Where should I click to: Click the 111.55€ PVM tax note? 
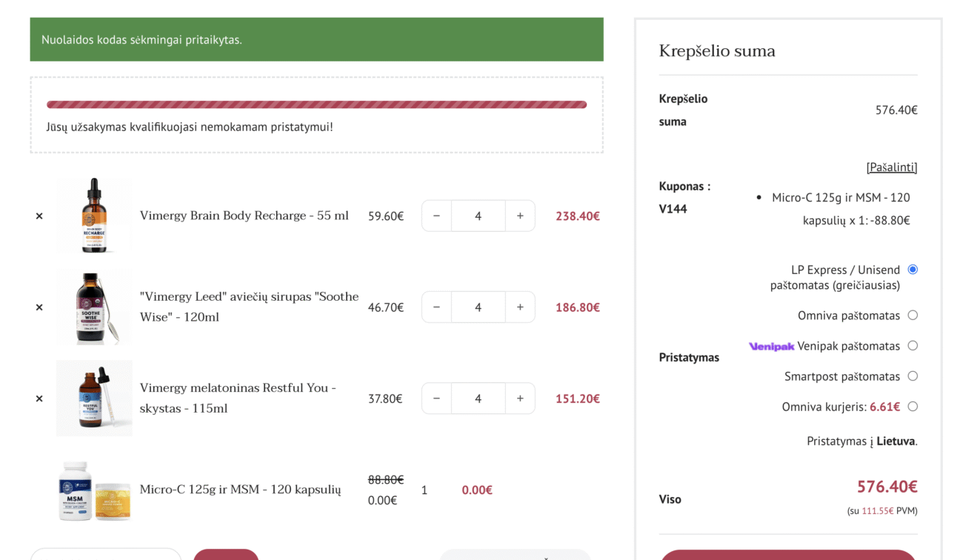pos(882,511)
